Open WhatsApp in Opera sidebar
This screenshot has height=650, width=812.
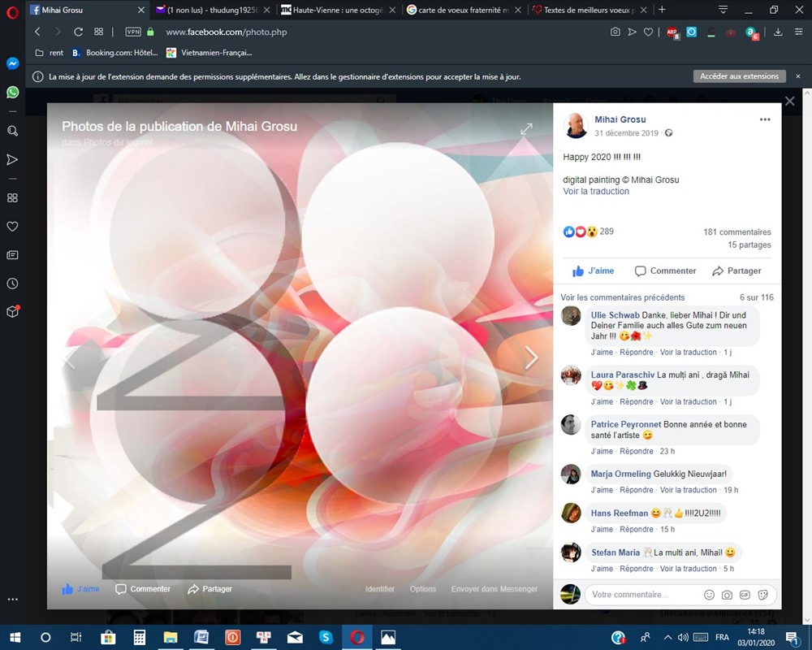[12, 93]
